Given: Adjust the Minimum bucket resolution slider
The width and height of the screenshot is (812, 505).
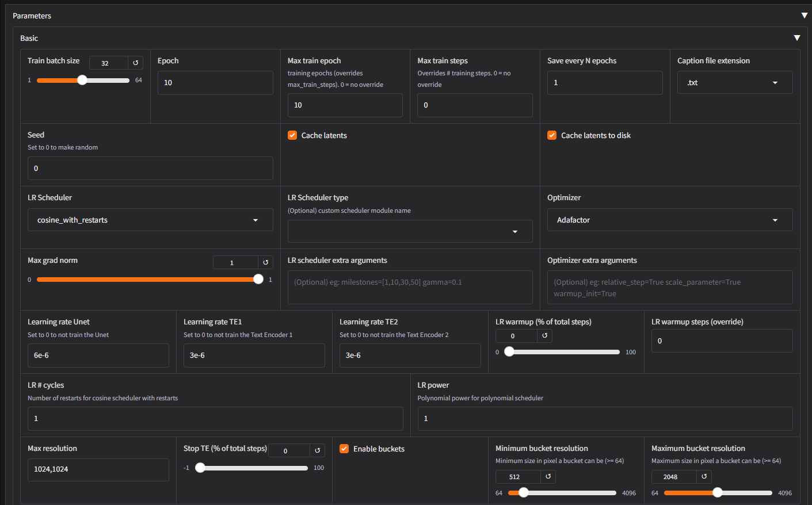Looking at the screenshot, I should [x=562, y=492].
